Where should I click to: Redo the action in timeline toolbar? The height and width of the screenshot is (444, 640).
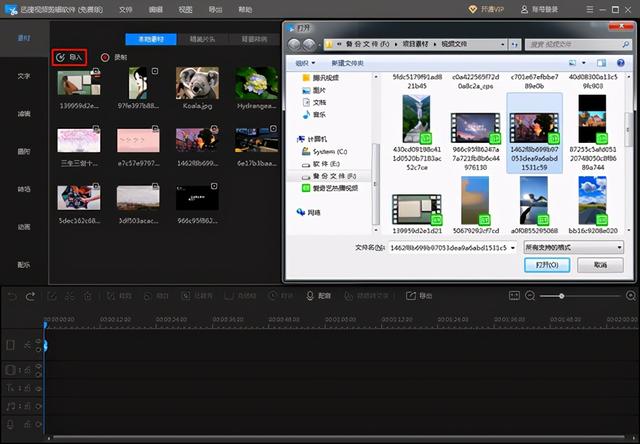tap(31, 296)
